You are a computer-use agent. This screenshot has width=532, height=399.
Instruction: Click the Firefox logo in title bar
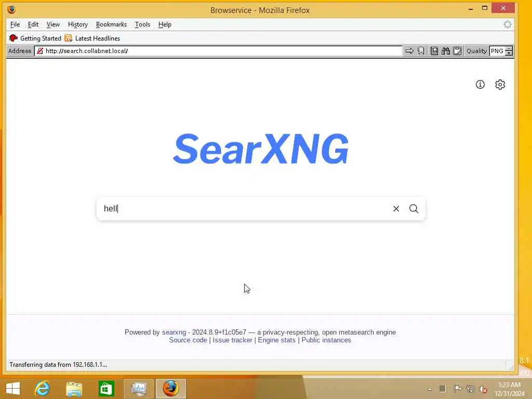click(x=11, y=9)
